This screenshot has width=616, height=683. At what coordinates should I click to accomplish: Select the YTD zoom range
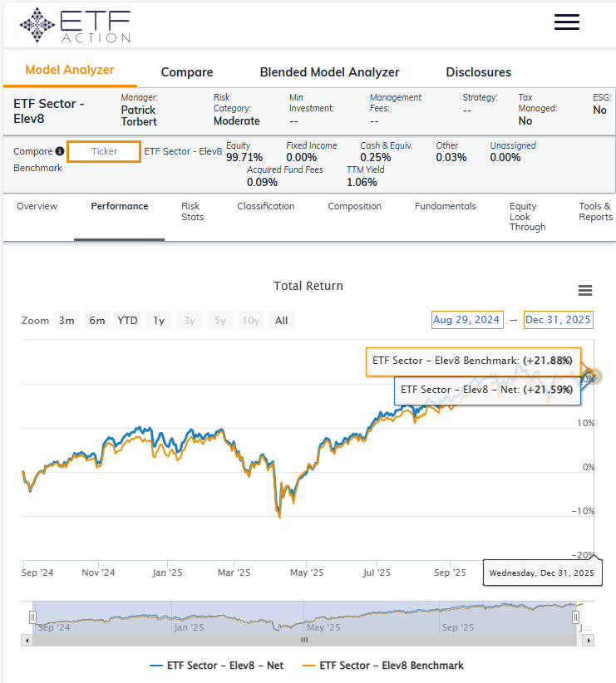pyautogui.click(x=127, y=321)
